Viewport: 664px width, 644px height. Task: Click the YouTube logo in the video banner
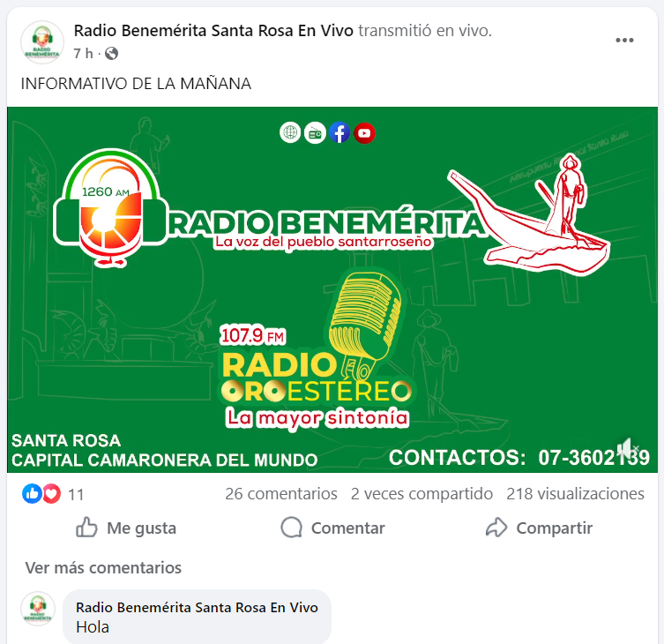pyautogui.click(x=364, y=133)
